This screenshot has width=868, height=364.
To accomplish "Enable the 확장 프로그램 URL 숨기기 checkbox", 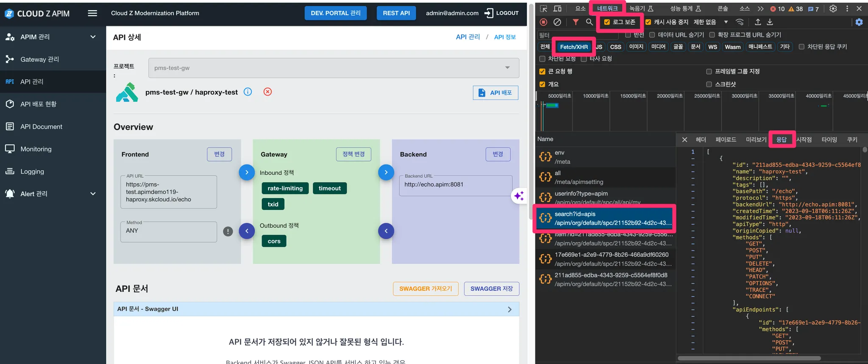I will coord(712,35).
